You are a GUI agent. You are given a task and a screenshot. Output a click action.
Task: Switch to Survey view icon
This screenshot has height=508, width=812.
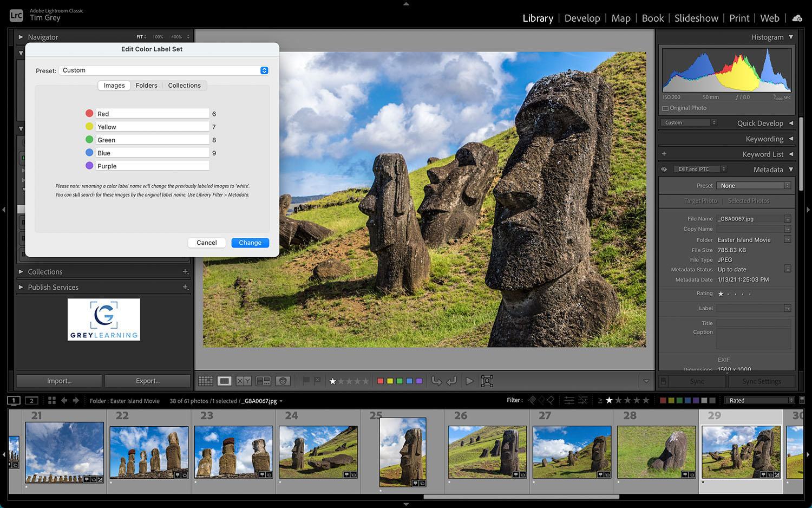263,381
